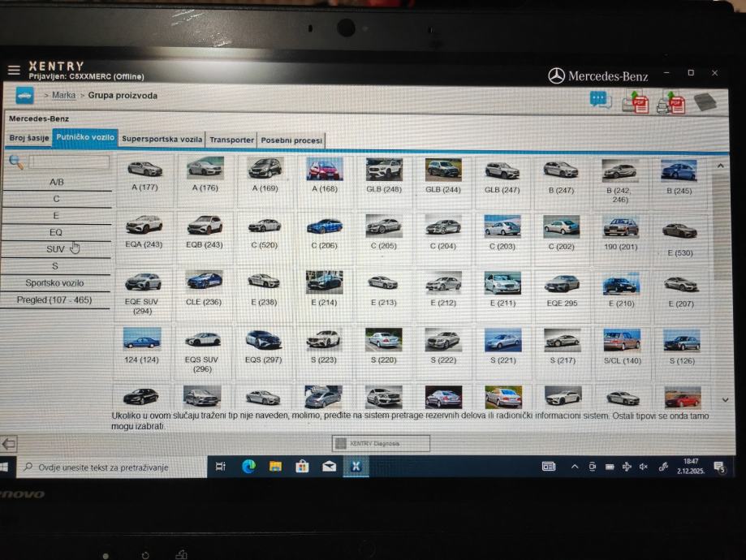Open the notification center icon
The height and width of the screenshot is (560, 746).
coord(719,467)
